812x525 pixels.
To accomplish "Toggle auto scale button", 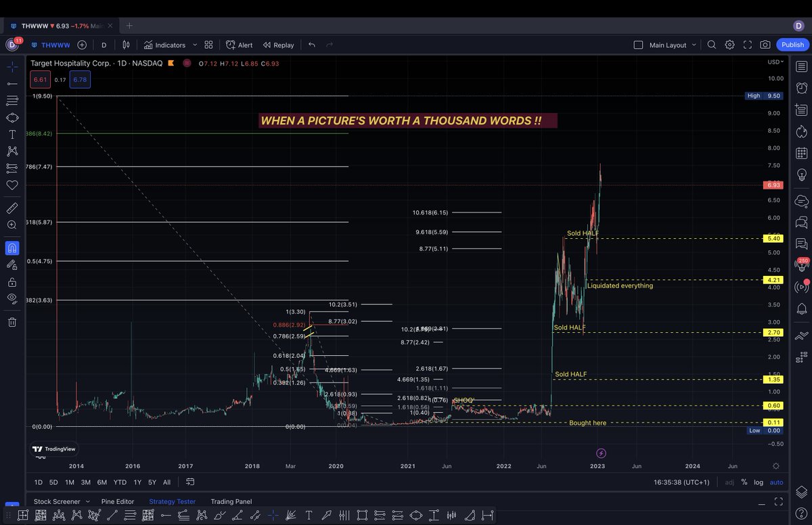I will [x=777, y=482].
